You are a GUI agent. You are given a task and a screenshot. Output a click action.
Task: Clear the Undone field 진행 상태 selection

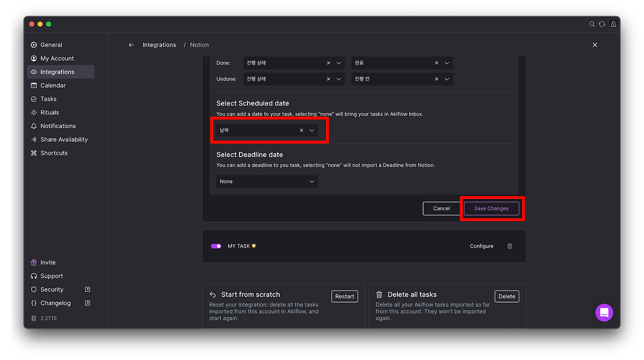[x=329, y=79]
